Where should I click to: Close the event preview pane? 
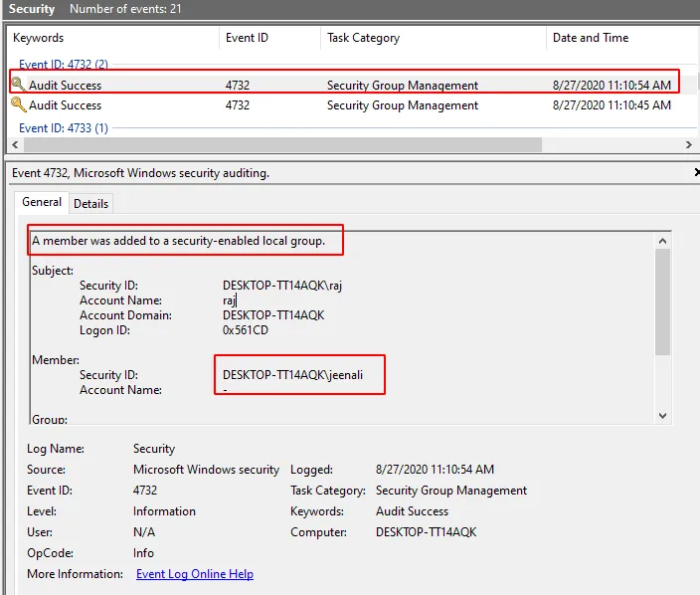[x=696, y=173]
